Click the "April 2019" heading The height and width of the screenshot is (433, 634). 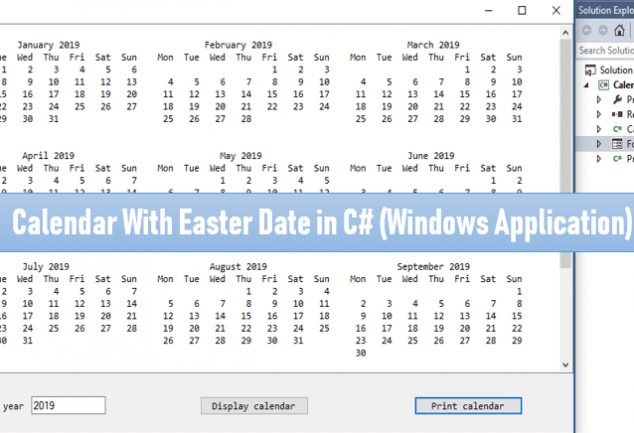[48, 156]
